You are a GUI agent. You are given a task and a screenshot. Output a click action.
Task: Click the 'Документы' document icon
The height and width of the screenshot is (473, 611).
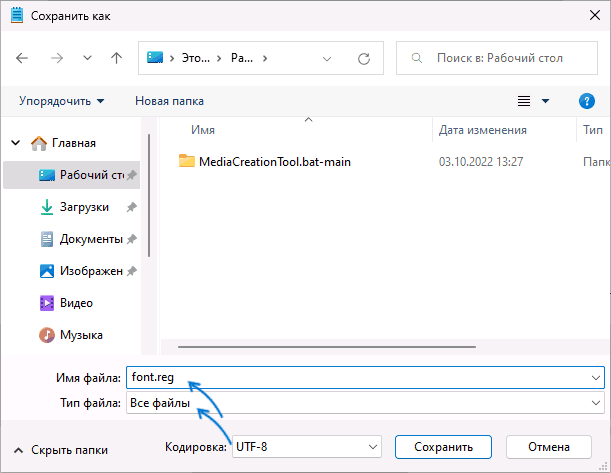47,239
